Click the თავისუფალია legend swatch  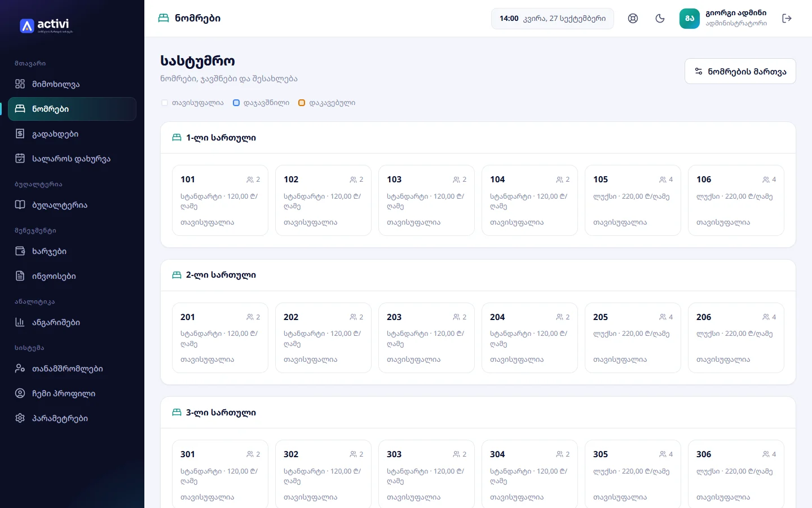click(x=165, y=103)
